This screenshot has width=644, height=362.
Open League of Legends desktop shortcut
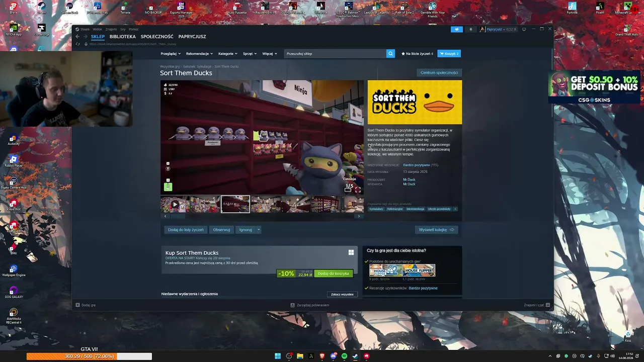click(x=376, y=8)
